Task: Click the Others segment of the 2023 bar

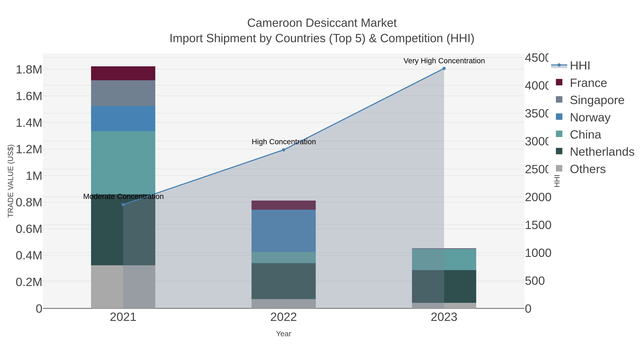Action: click(x=444, y=306)
